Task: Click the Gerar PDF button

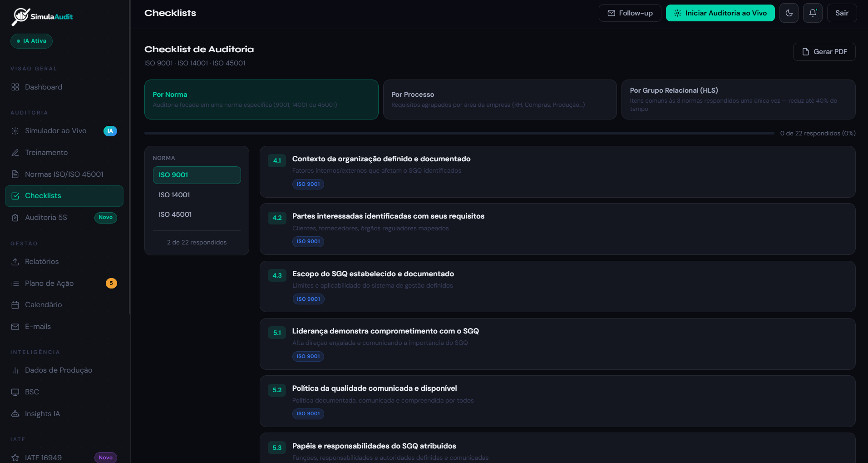Action: 824,52
